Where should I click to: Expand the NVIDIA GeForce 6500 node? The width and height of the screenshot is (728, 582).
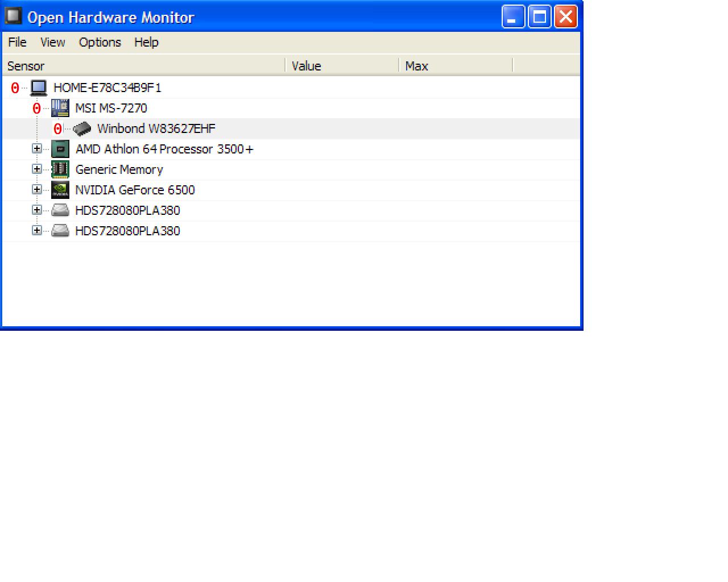pyautogui.click(x=37, y=190)
